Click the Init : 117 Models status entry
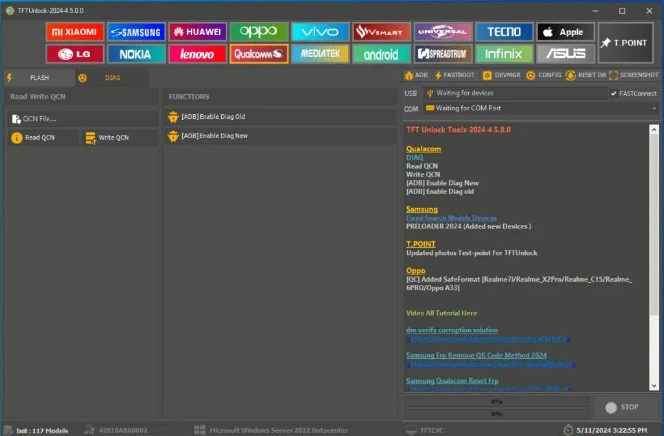The width and height of the screenshot is (664, 436). coord(36,430)
